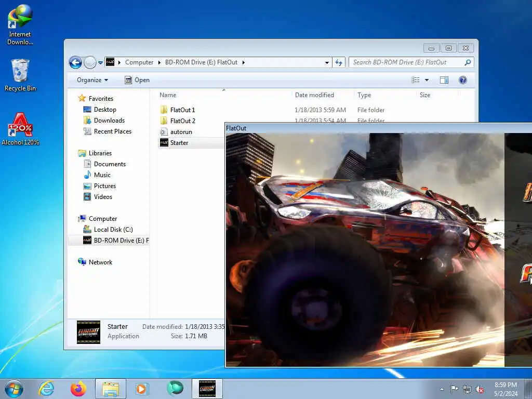Open Desktop in Favorites
Image resolution: width=532 pixels, height=399 pixels.
[x=105, y=110]
